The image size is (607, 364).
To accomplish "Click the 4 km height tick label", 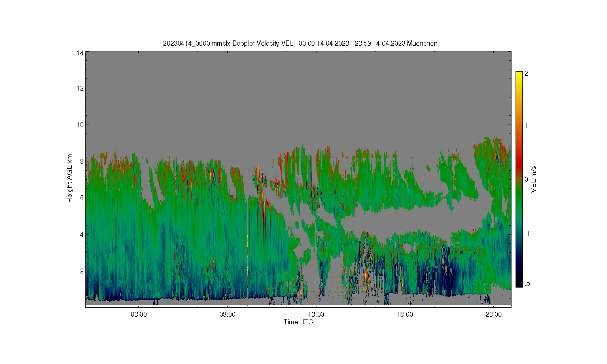I will (82, 234).
